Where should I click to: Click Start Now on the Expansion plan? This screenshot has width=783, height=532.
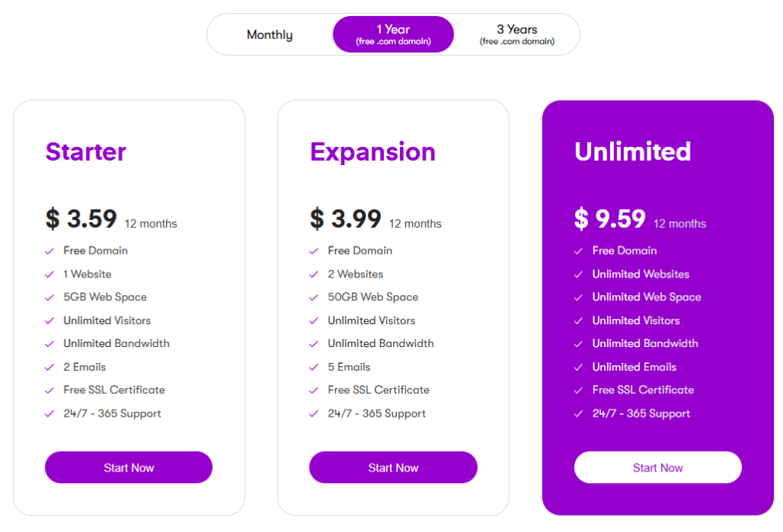click(x=392, y=467)
